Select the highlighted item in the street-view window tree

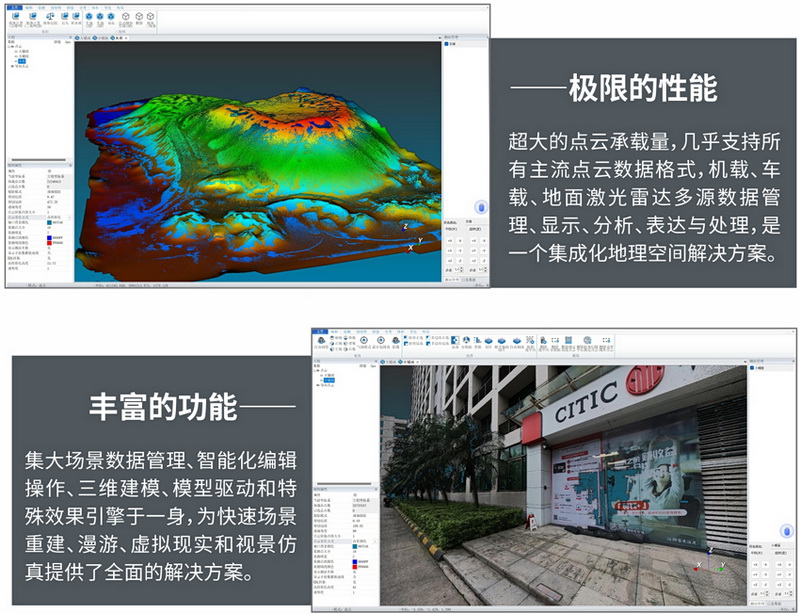(x=331, y=381)
